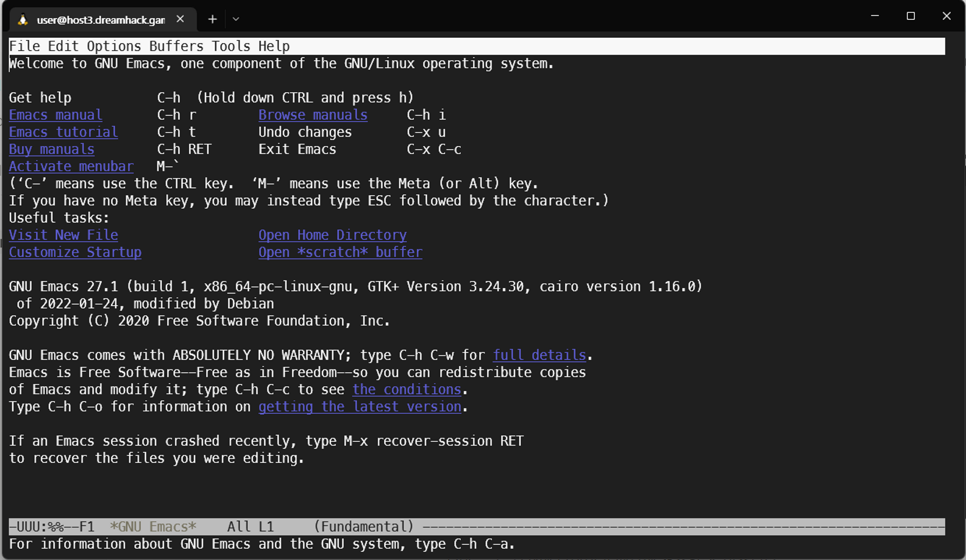The image size is (966, 560).
Task: Open the Browse manuals link
Action: pos(313,115)
